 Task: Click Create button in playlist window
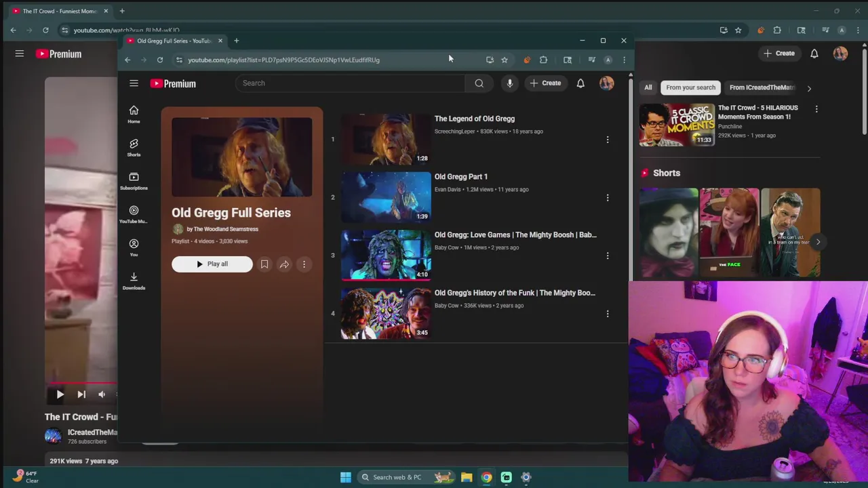coord(545,83)
